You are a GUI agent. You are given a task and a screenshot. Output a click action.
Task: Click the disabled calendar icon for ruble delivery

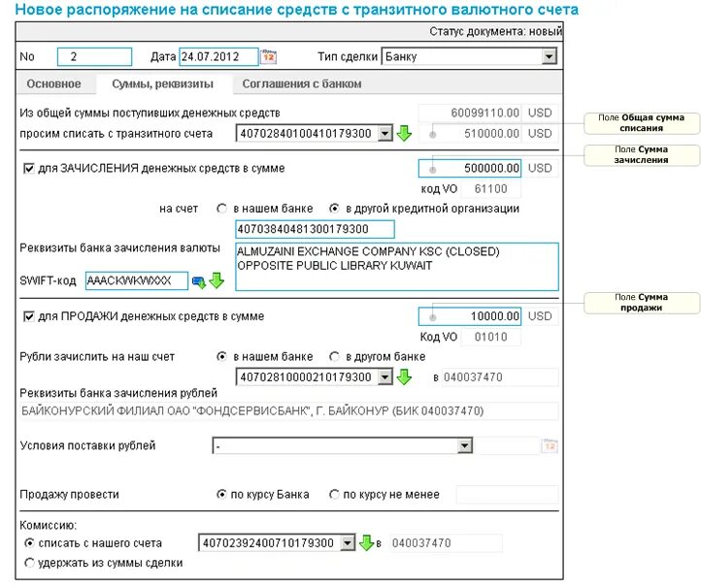tap(550, 446)
